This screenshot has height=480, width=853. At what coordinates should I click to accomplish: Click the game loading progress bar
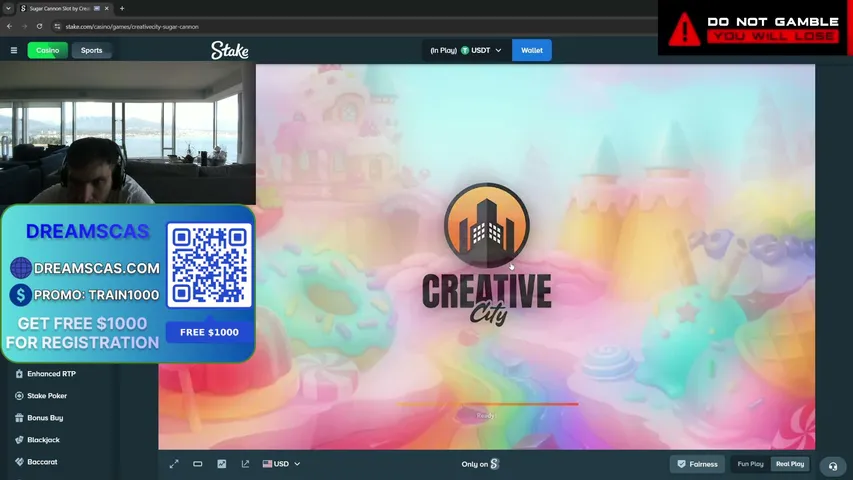pyautogui.click(x=487, y=404)
